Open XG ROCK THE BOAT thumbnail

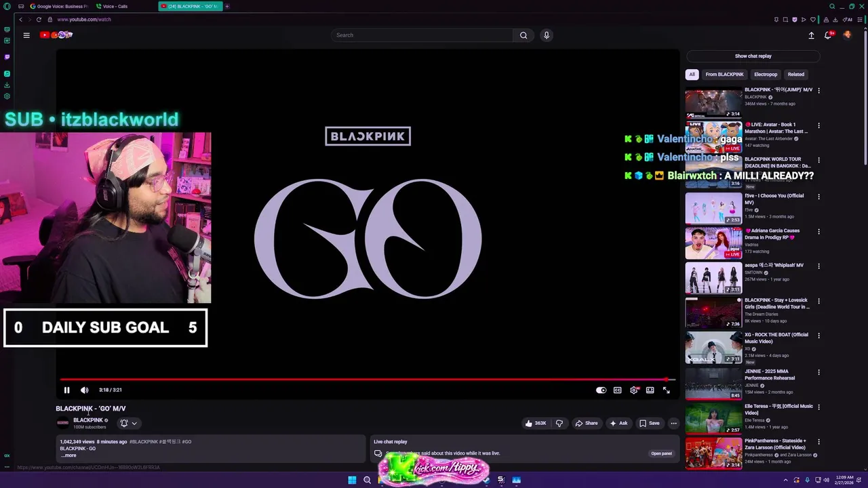click(713, 347)
